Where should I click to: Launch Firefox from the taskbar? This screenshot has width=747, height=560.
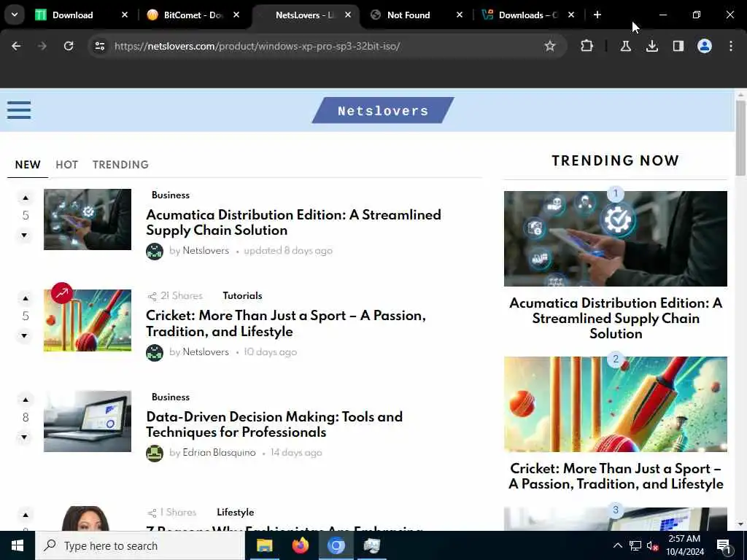[300, 545]
